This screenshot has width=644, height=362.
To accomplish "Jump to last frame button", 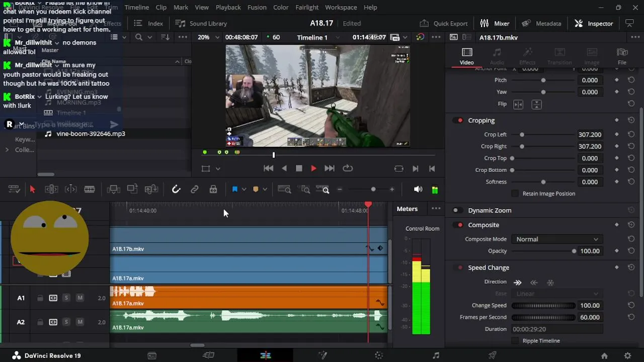I will click(x=330, y=168).
